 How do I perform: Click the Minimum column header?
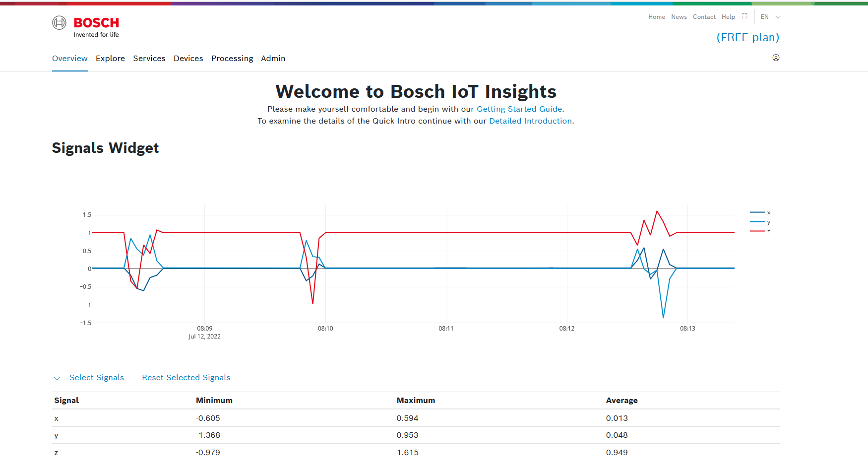click(214, 401)
